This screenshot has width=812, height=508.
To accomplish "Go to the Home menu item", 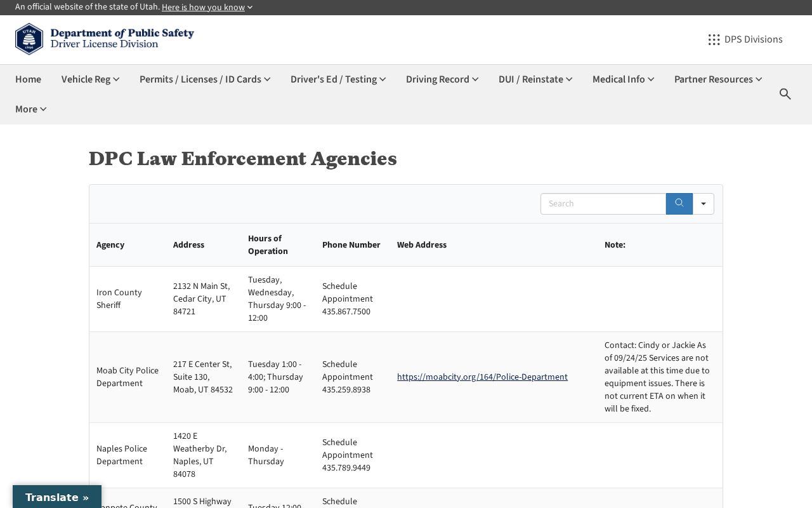I will [x=28, y=79].
